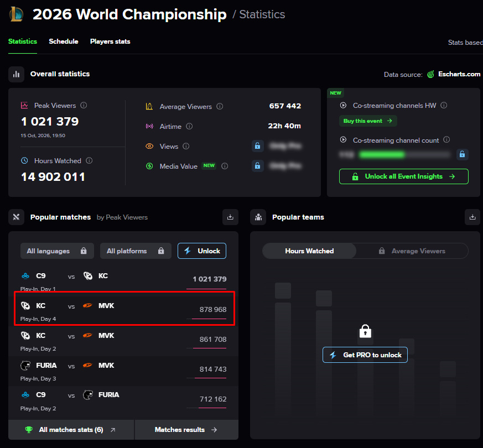The height and width of the screenshot is (448, 483).
Task: Open the All matches stats (6) link
Action: pyautogui.click(x=71, y=430)
